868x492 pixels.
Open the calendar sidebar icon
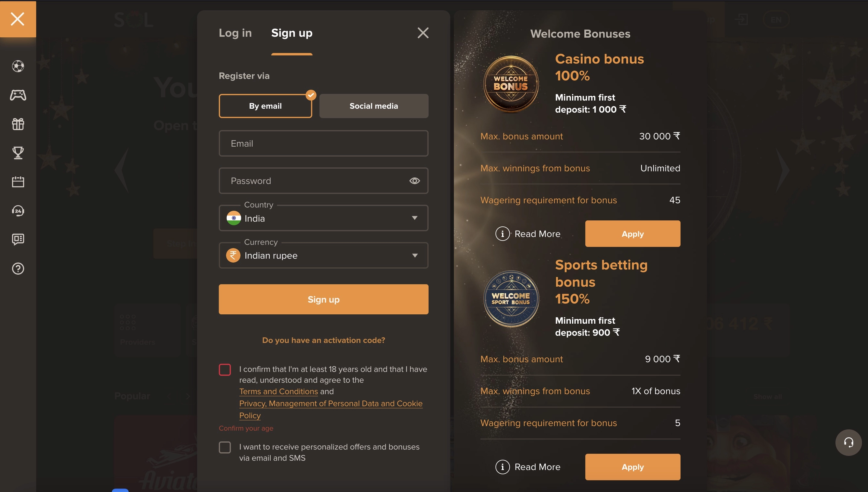pos(18,182)
